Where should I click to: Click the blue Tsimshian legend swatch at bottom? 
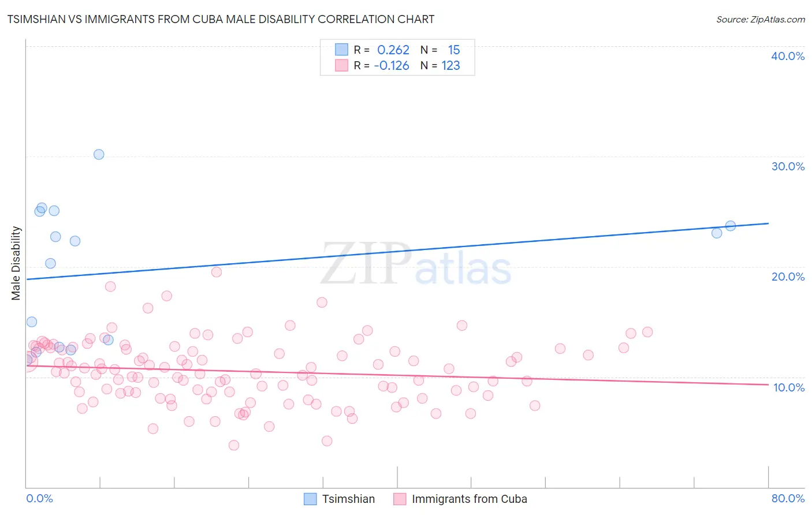click(310, 499)
